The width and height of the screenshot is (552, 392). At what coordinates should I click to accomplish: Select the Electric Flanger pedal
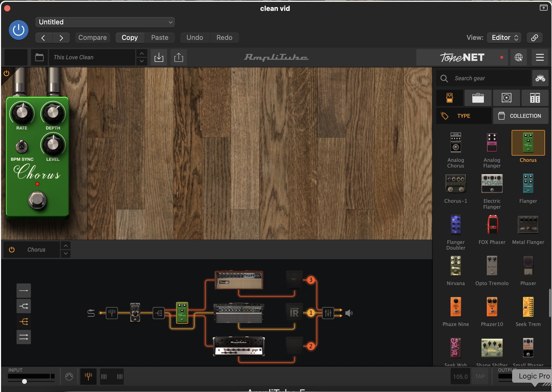pyautogui.click(x=492, y=192)
